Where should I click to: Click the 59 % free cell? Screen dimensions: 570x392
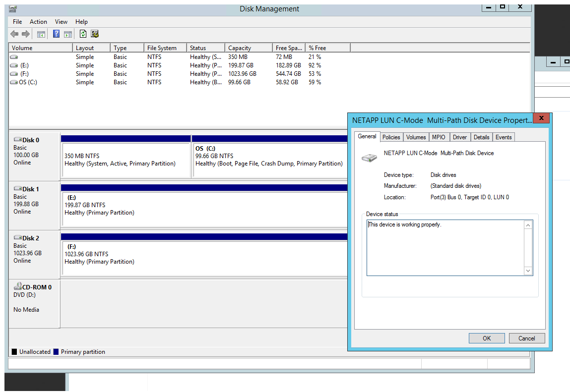tap(315, 82)
